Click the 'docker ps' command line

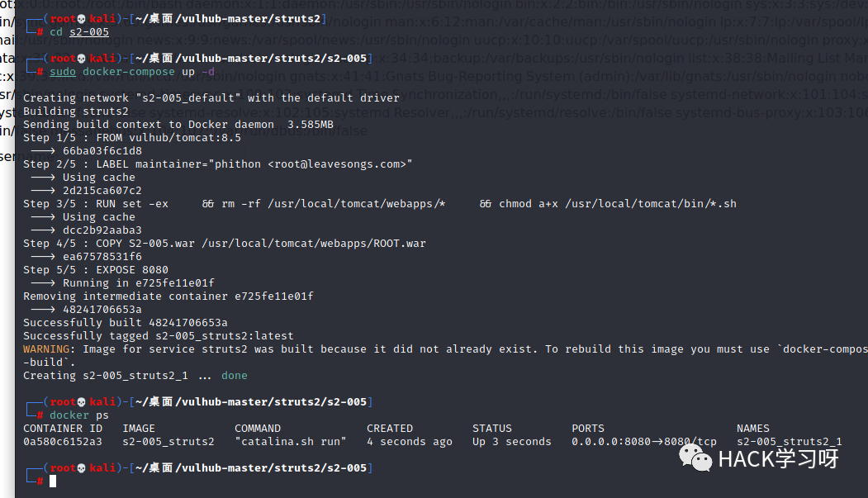coord(79,415)
